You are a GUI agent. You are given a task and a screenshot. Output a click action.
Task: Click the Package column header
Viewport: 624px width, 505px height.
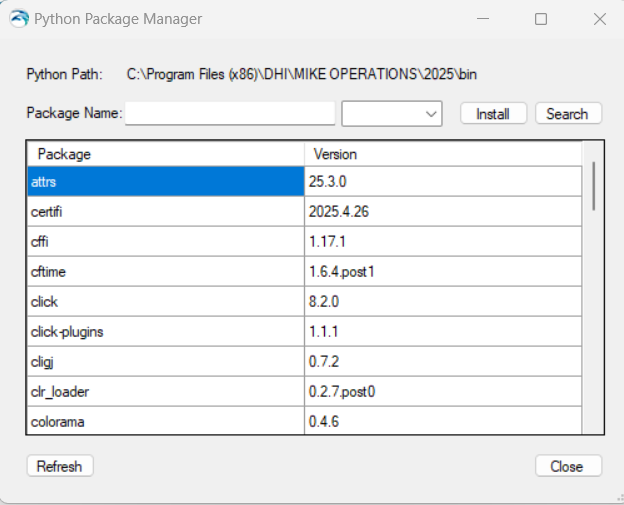[166, 154]
